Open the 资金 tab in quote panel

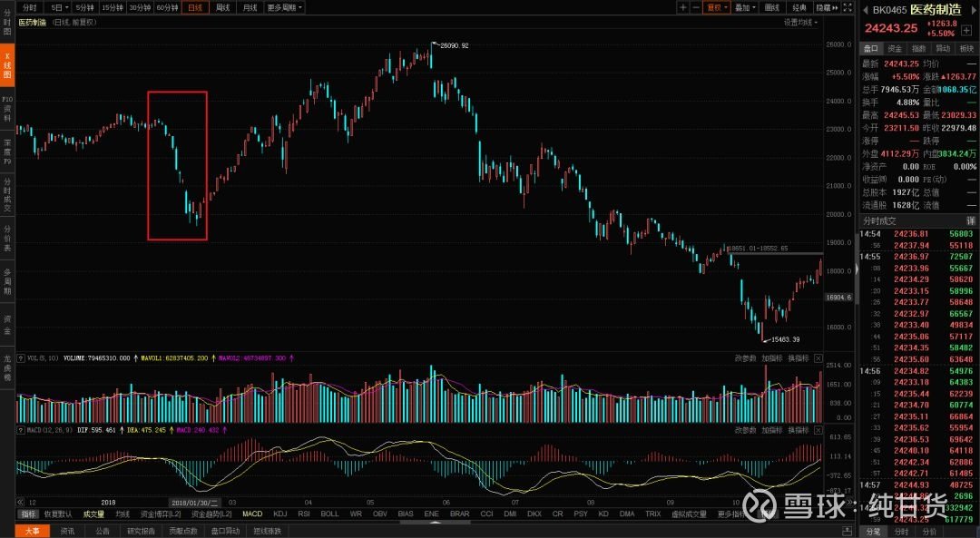pyautogui.click(x=895, y=48)
